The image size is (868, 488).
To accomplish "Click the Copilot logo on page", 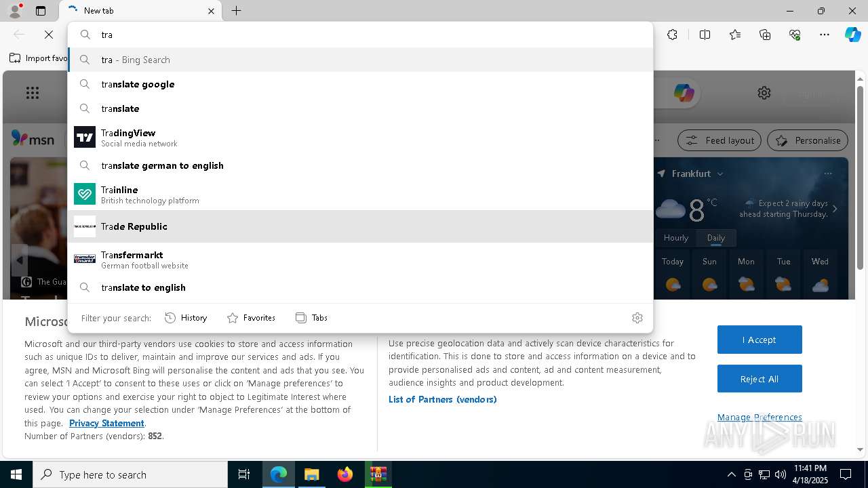I will pyautogui.click(x=683, y=93).
